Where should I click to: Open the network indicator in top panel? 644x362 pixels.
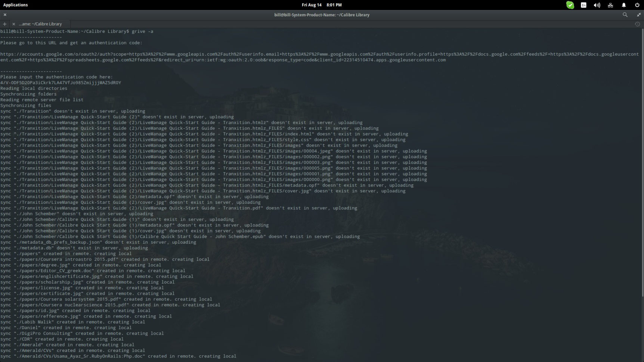coord(610,5)
